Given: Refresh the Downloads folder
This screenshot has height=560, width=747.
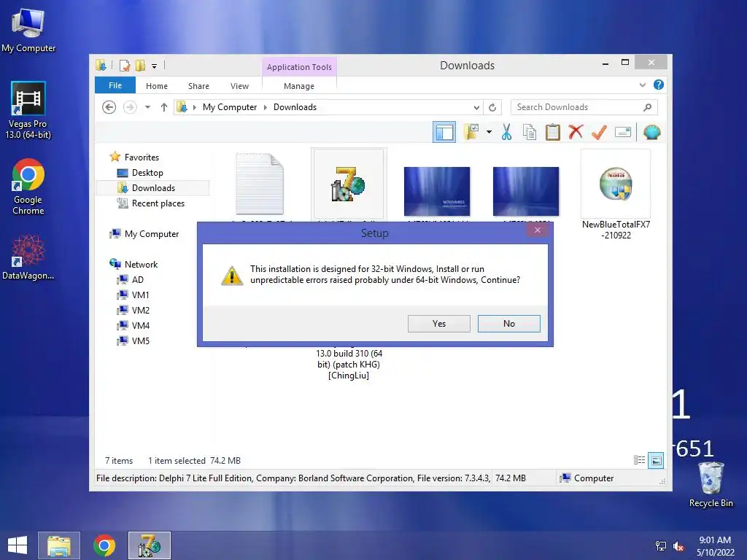Looking at the screenshot, I should pyautogui.click(x=492, y=108).
